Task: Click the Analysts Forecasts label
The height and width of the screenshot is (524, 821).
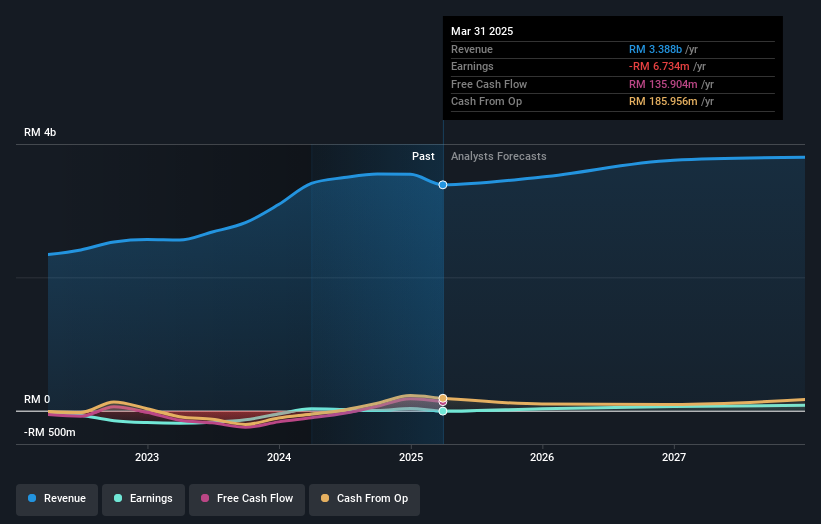Action: 498,157
